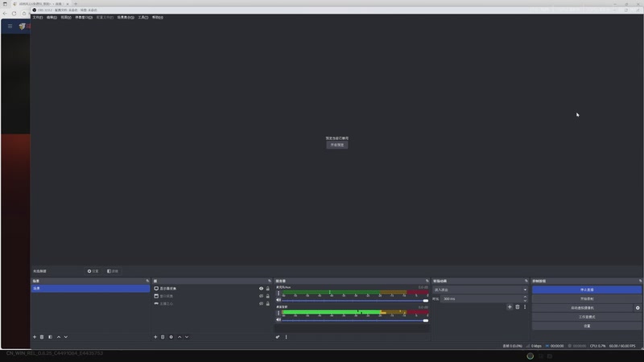
Task: Move selected source up in list
Action: (x=180, y=337)
